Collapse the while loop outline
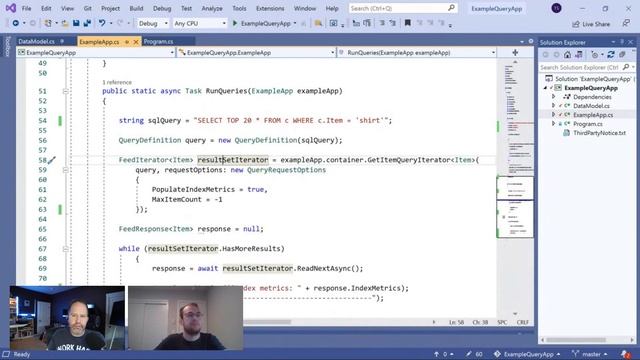 coord(65,249)
